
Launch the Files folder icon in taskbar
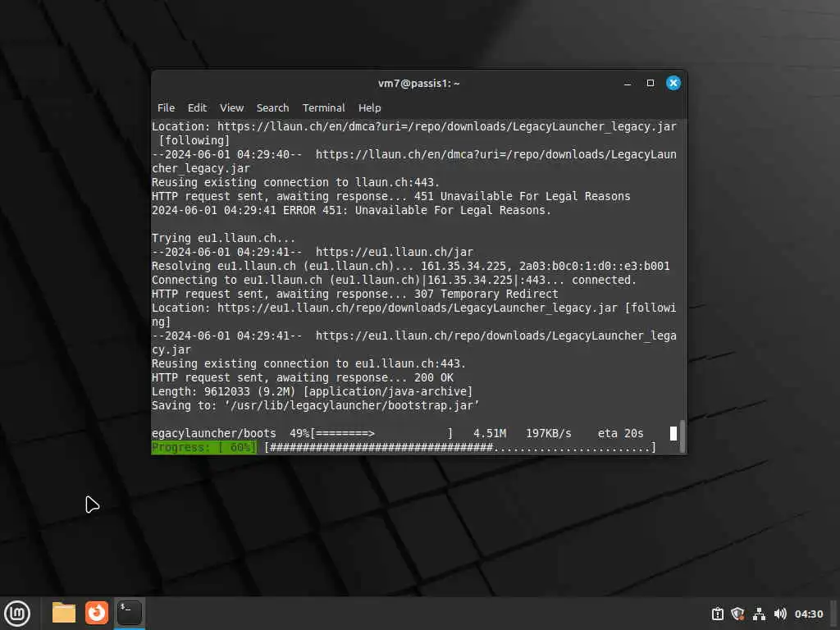[x=64, y=613]
